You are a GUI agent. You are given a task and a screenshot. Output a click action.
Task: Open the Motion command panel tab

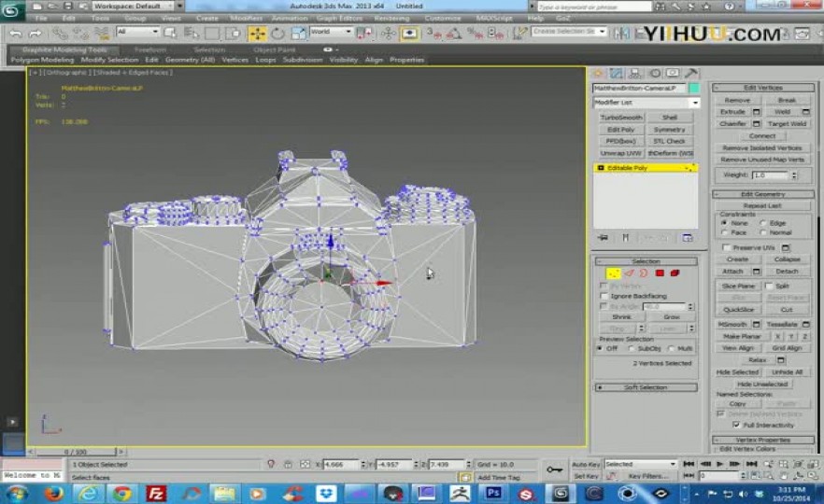pos(654,73)
